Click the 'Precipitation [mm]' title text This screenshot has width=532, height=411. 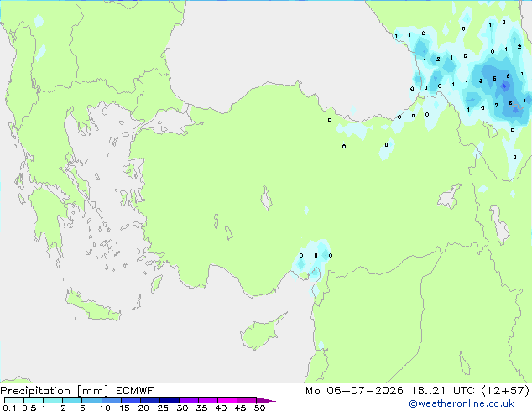[55, 391]
